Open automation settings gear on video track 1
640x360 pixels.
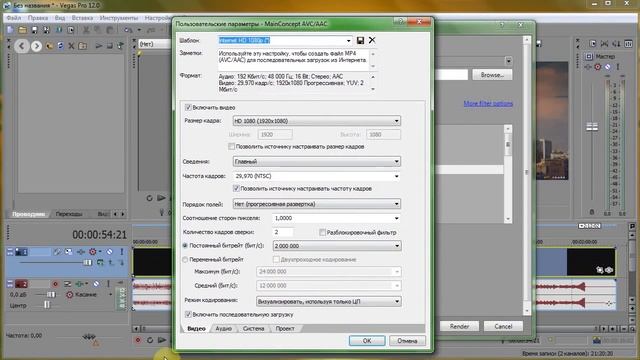tap(93, 252)
